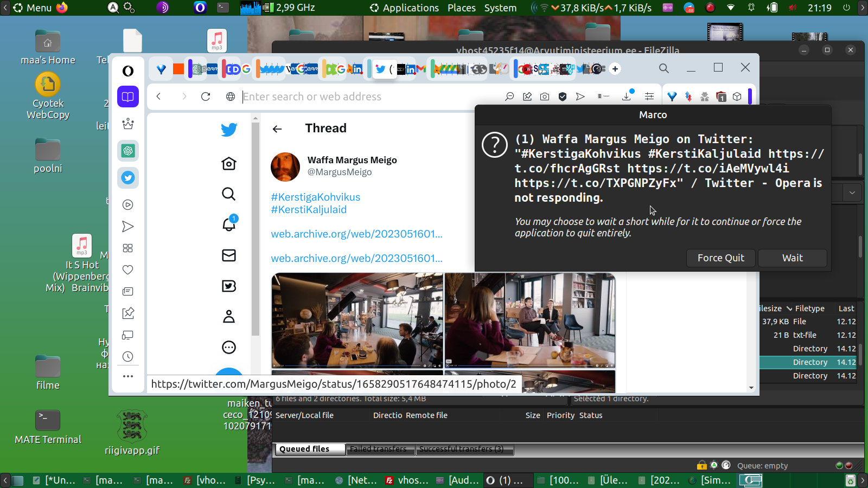Launch Firefox from the top panel
Viewport: 868px width, 488px height.
pos(62,8)
